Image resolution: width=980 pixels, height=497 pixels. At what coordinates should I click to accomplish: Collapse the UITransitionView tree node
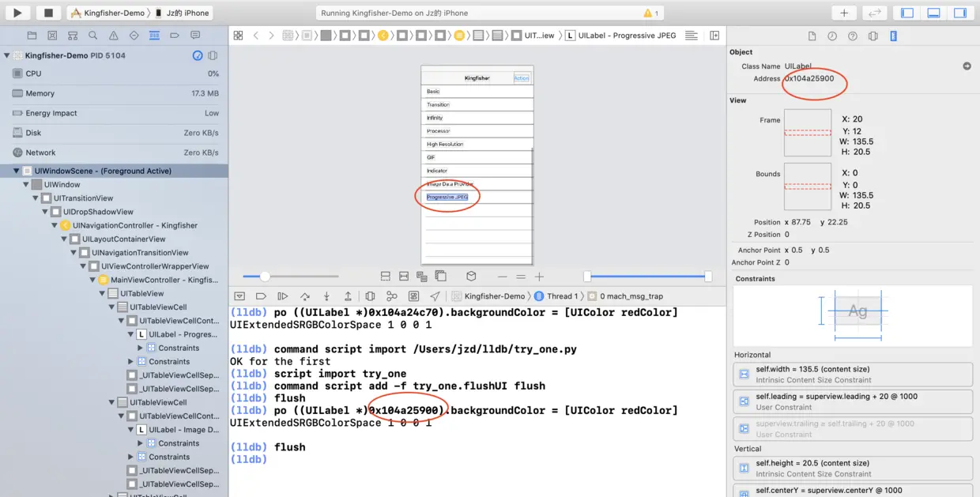coord(36,198)
